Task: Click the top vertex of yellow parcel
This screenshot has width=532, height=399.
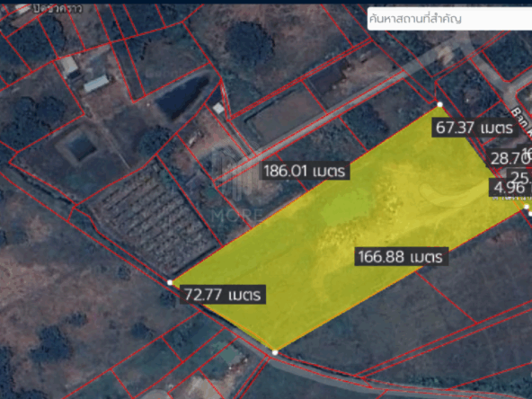Action: click(440, 104)
